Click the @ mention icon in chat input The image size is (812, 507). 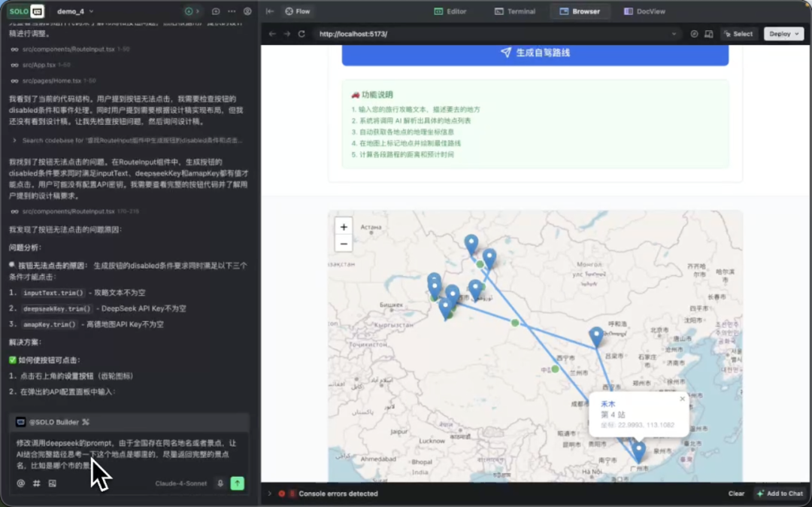pos(21,484)
